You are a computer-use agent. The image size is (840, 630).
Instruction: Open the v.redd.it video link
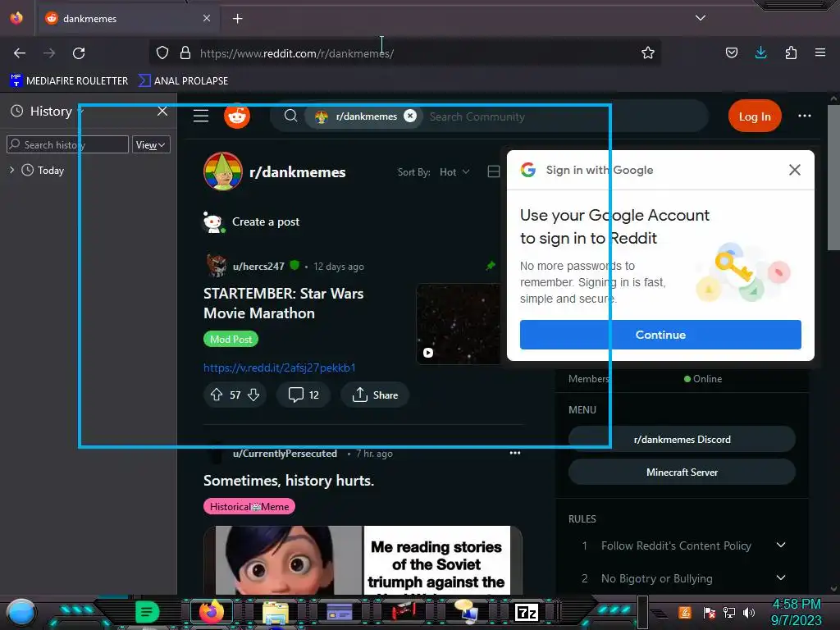(280, 367)
